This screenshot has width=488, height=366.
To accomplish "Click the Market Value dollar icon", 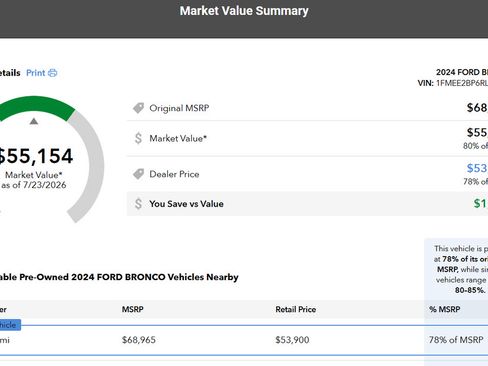I will 138,138.
